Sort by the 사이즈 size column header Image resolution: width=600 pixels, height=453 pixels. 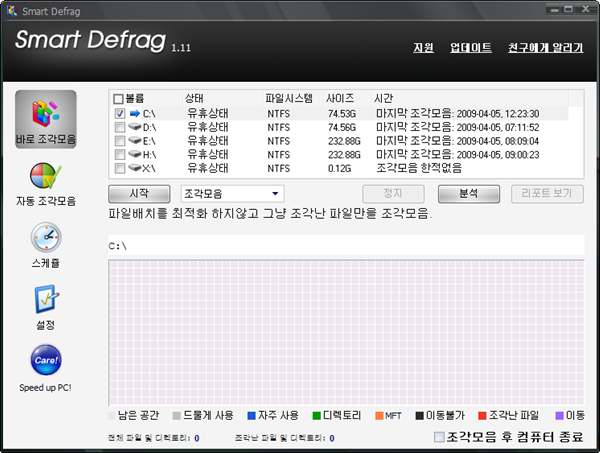coord(340,98)
